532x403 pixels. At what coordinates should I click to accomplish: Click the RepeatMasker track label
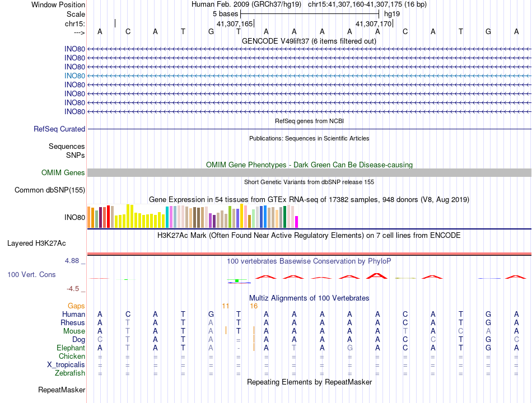coord(62,390)
